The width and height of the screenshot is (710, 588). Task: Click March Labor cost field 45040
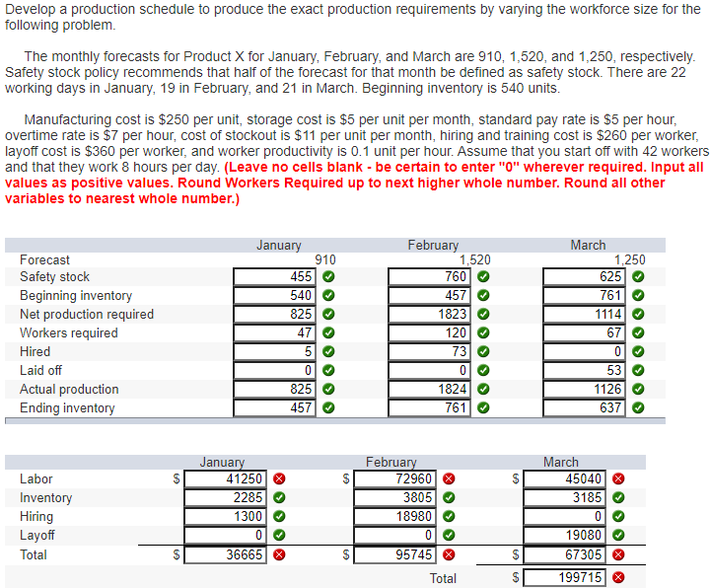click(x=564, y=478)
